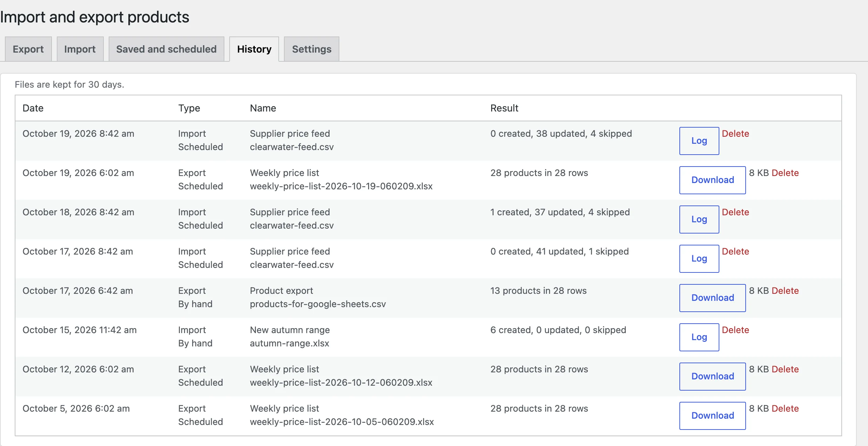
Task: Delete the October 19 6:02 am export entry
Action: tap(785, 173)
